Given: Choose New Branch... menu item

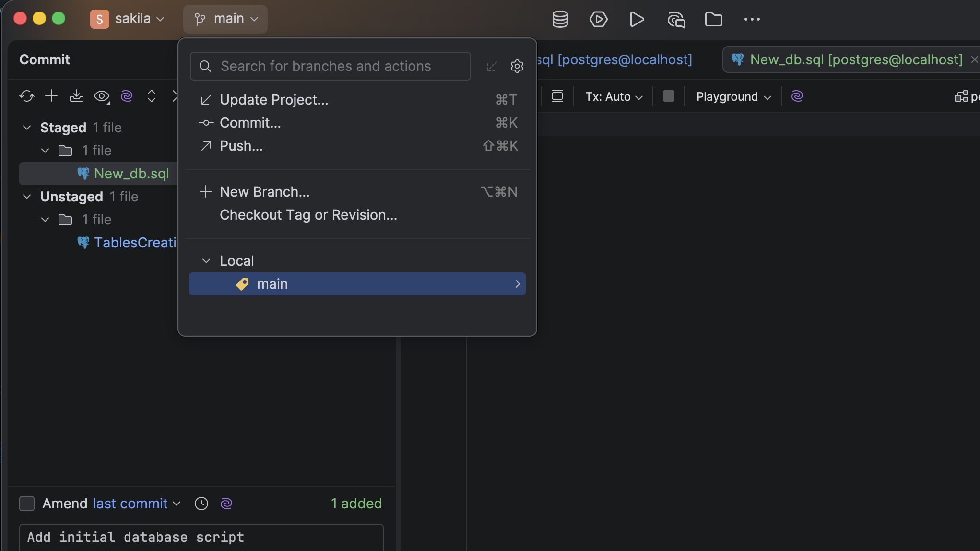Looking at the screenshot, I should pos(357,192).
